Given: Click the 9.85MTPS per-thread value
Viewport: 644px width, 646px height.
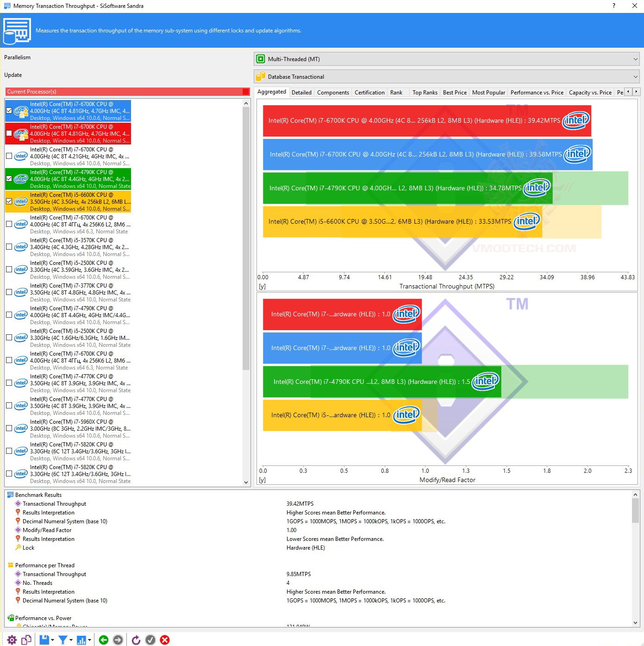Looking at the screenshot, I should coord(299,574).
